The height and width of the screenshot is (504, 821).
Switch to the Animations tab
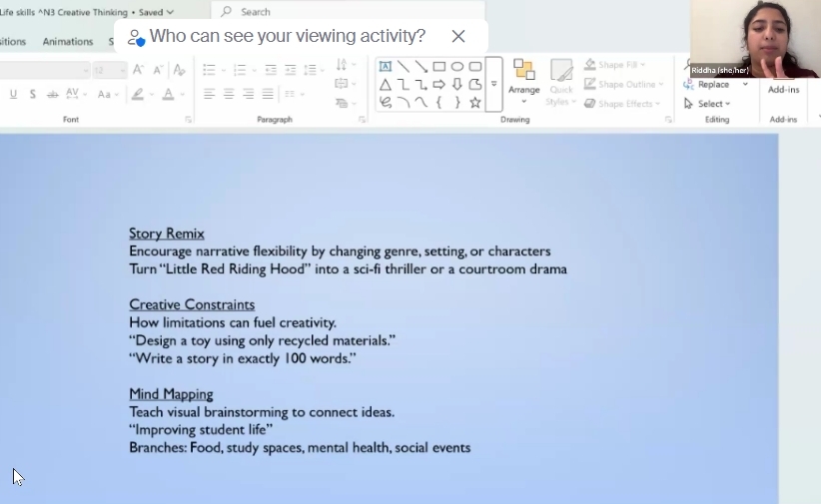(x=68, y=42)
